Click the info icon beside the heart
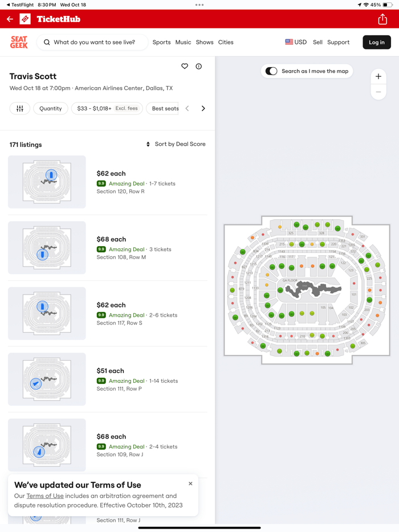The image size is (399, 532). pyautogui.click(x=198, y=66)
